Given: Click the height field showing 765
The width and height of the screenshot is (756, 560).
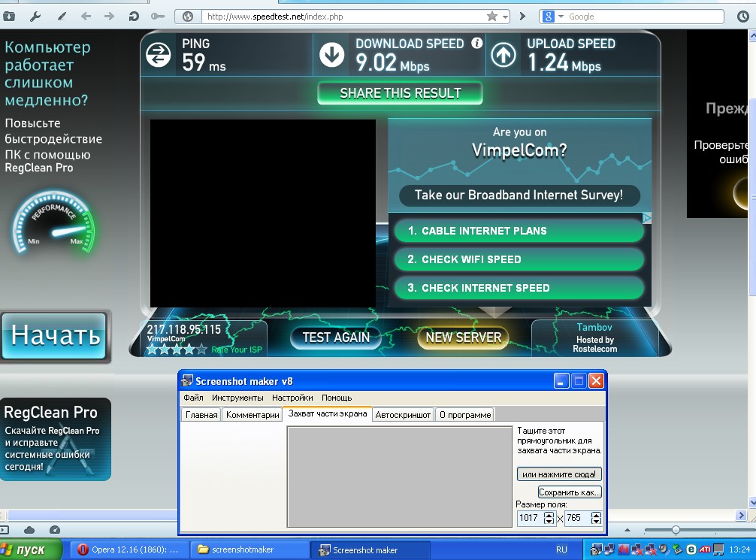Looking at the screenshot, I should click(x=578, y=518).
